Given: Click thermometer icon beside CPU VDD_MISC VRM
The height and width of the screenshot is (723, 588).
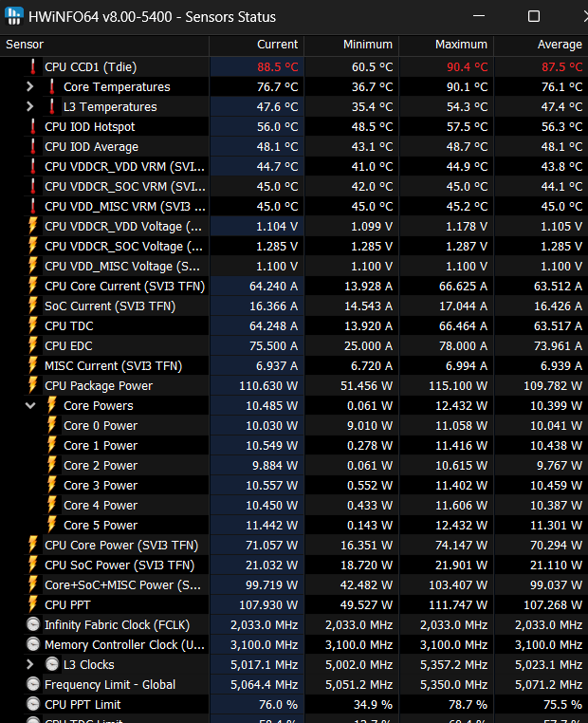Looking at the screenshot, I should click(x=32, y=206).
